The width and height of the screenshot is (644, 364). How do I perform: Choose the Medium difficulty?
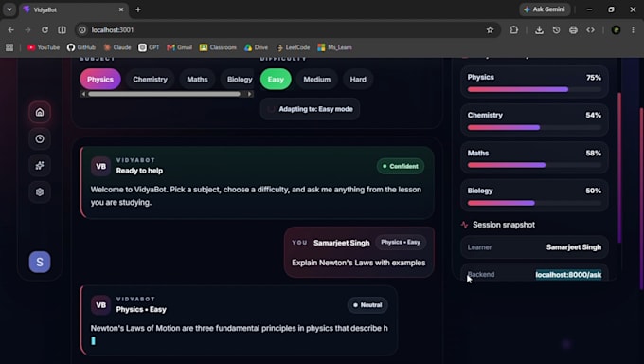[x=316, y=80]
